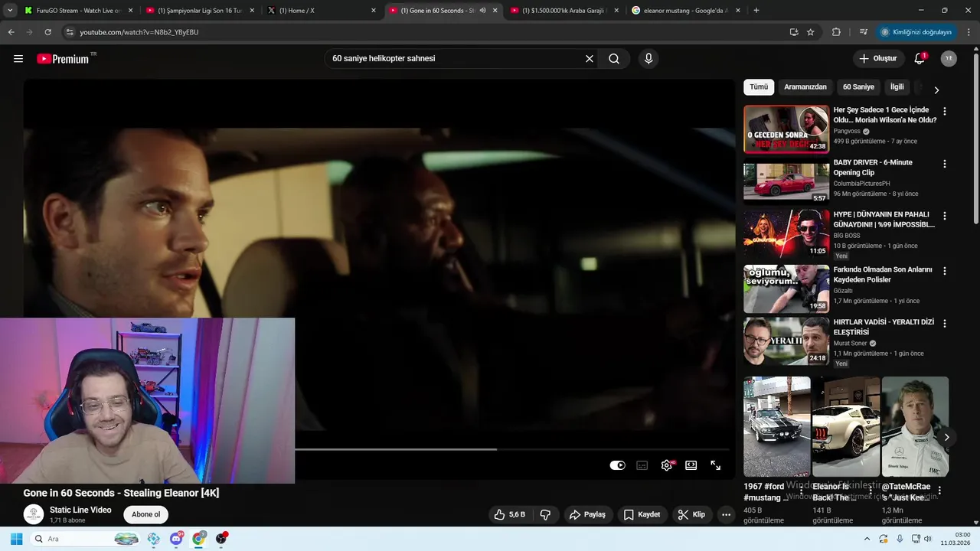980x551 pixels.
Task: Toggle subtitles in video player
Action: tap(642, 465)
